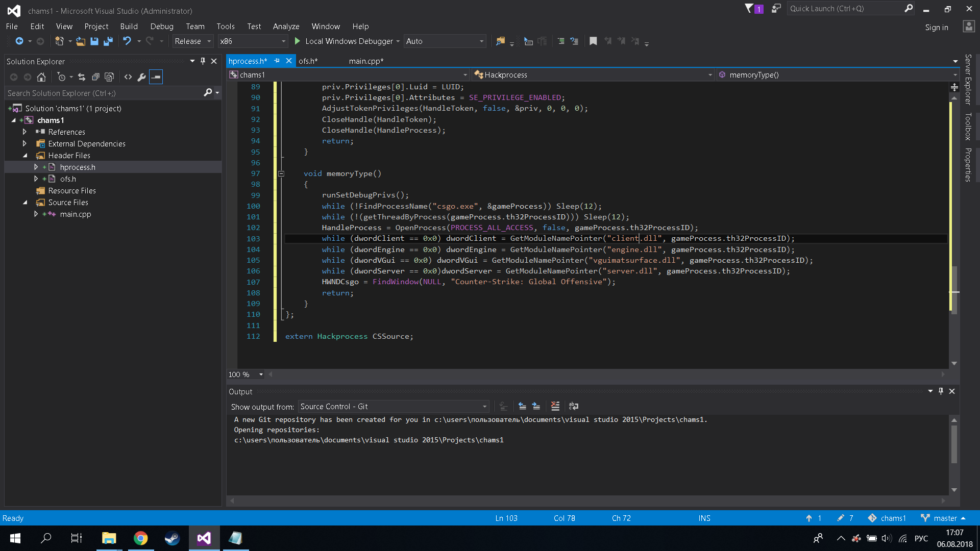This screenshot has width=980, height=551.
Task: Click master branch in status bar
Action: tap(943, 518)
